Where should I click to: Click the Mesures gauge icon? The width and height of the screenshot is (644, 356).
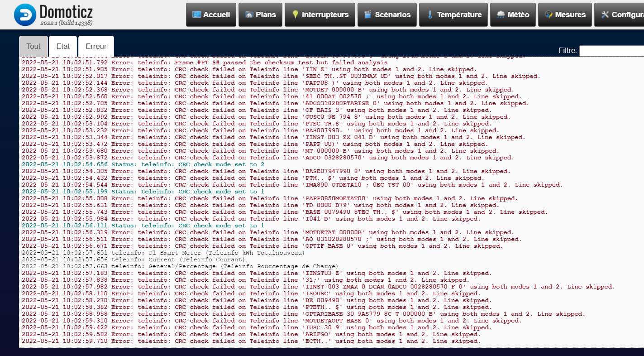click(x=549, y=14)
